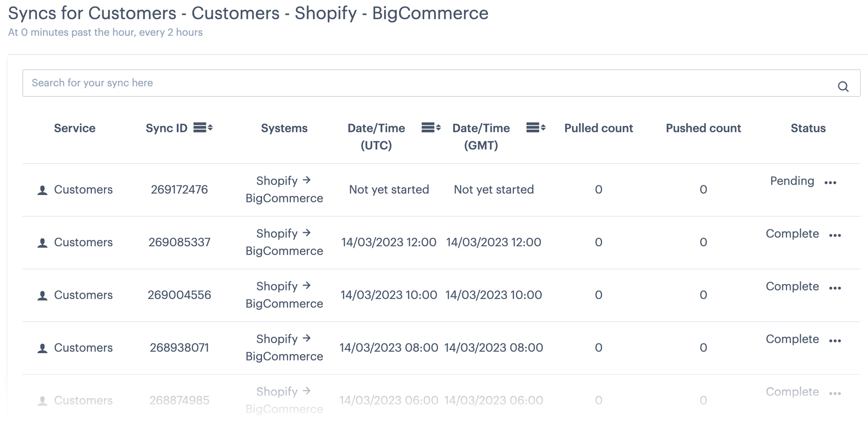
Task: Click the Pulled count column header
Action: tap(598, 128)
